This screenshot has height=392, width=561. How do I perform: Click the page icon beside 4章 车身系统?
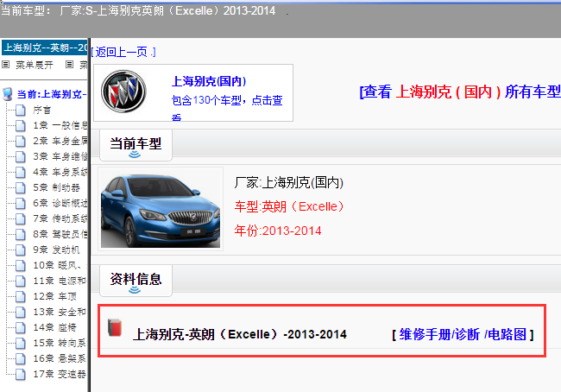pos(21,172)
